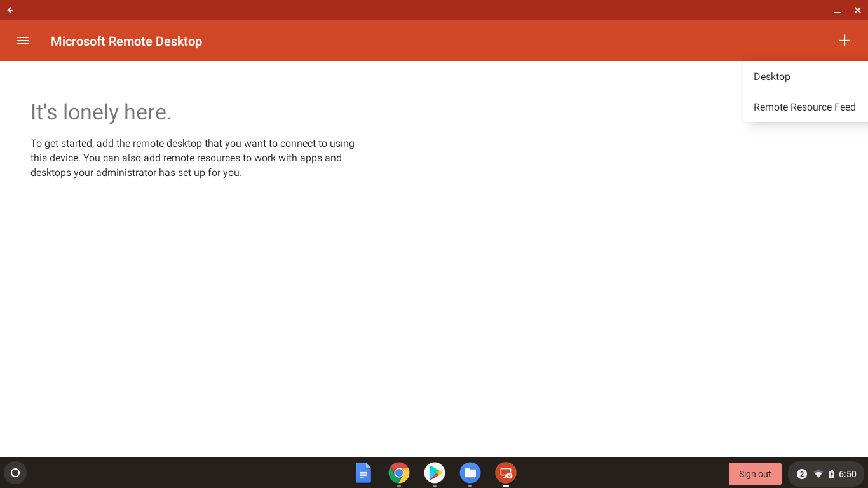This screenshot has width=868, height=488.
Task: Close the Remote Desktop window
Action: point(858,10)
